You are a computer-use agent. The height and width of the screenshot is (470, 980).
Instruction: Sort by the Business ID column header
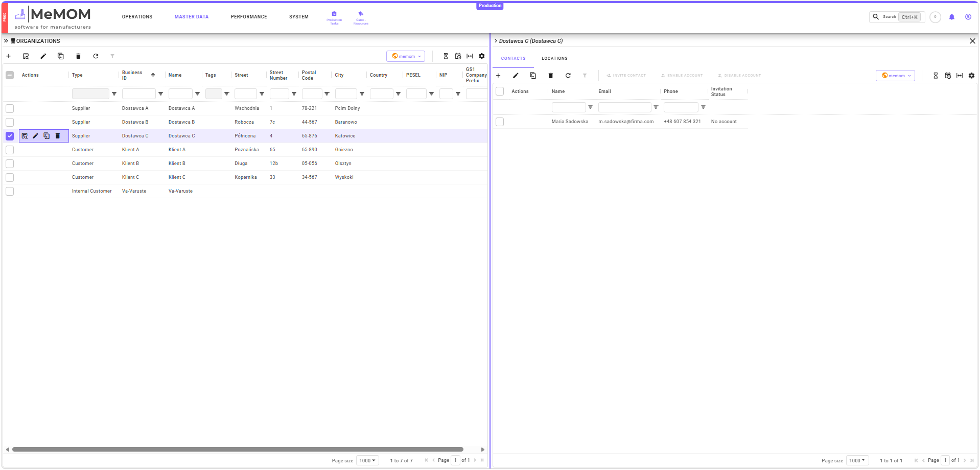pyautogui.click(x=132, y=75)
